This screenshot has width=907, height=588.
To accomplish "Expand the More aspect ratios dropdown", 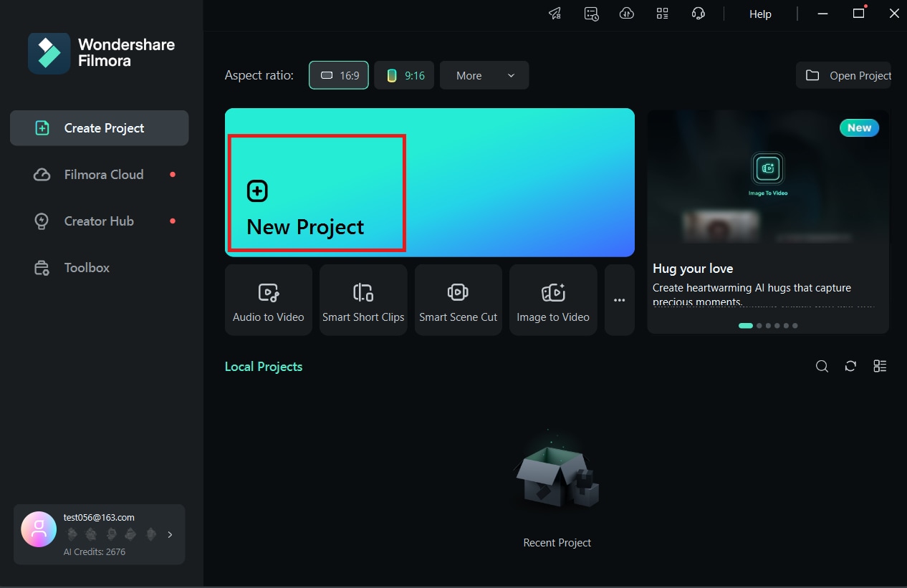I will click(484, 75).
